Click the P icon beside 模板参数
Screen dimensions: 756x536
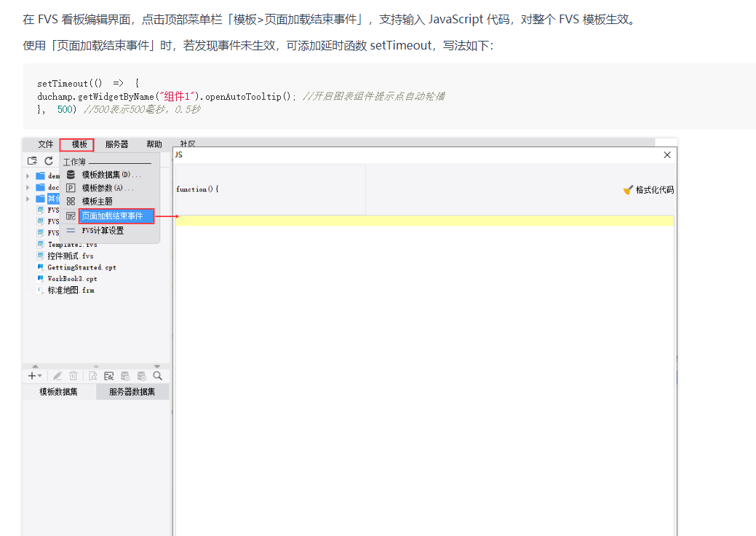[x=71, y=188]
